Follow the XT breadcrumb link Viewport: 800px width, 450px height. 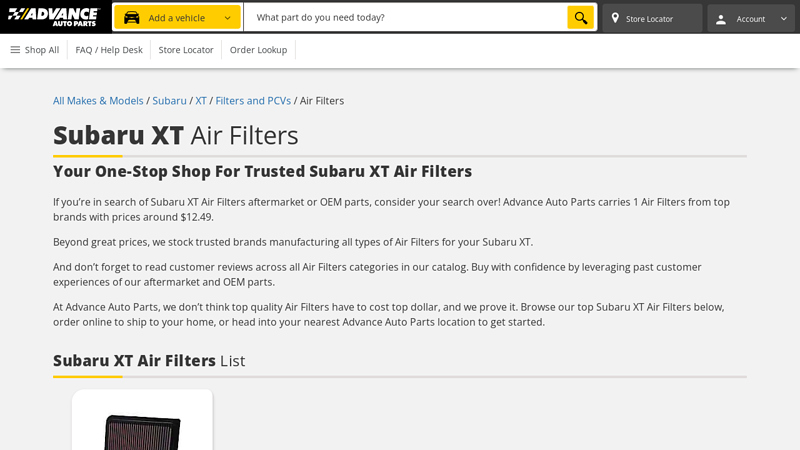(x=201, y=101)
